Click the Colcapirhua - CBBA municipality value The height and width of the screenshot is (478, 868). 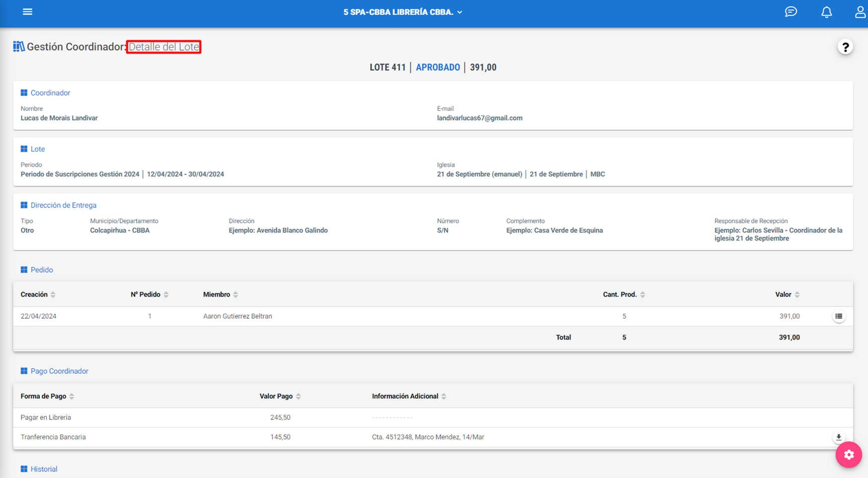[x=120, y=230]
